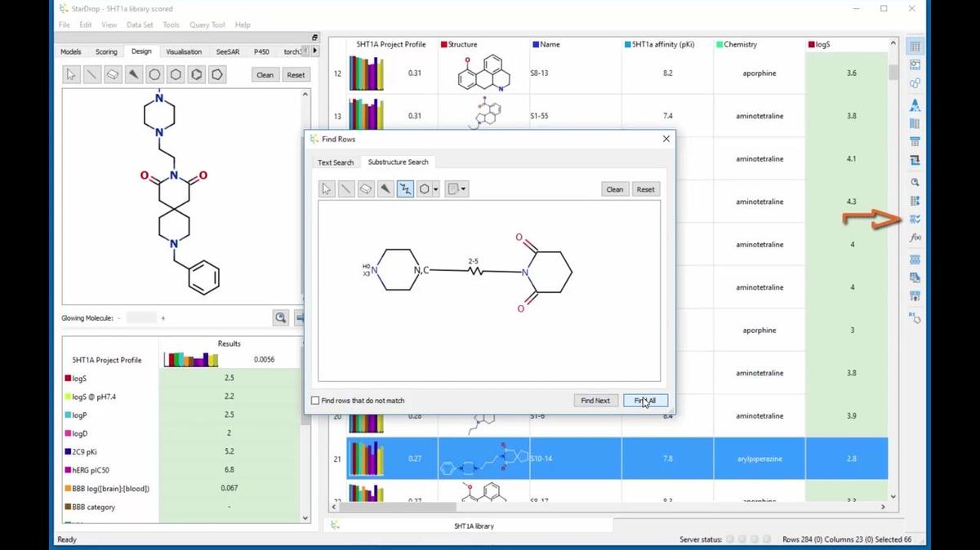The height and width of the screenshot is (550, 980).
Task: Click the red color swatch beside logS header
Action: [813, 45]
